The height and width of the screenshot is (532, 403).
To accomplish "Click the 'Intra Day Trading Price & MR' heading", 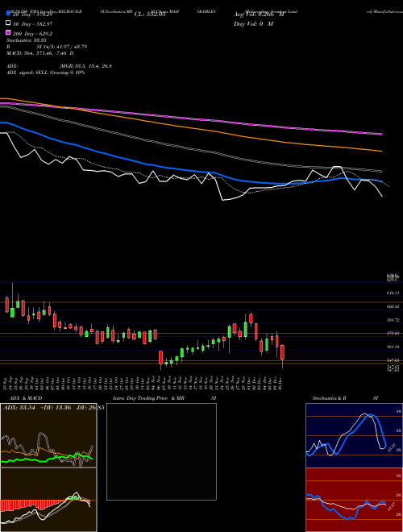I will tap(148, 398).
